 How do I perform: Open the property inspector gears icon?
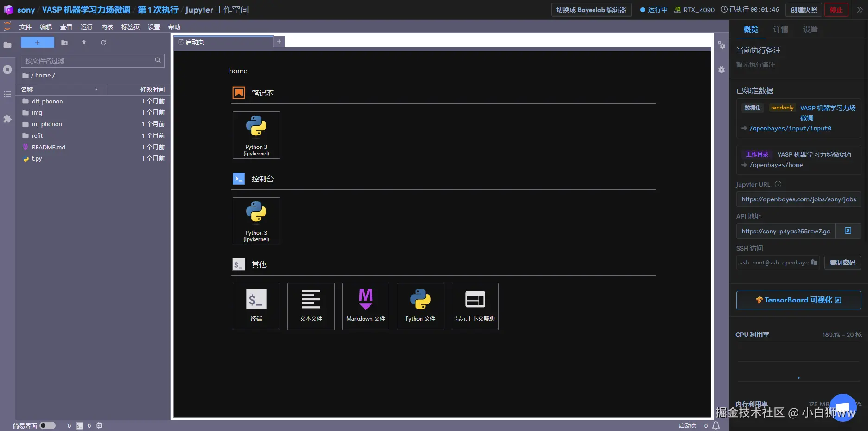(721, 45)
